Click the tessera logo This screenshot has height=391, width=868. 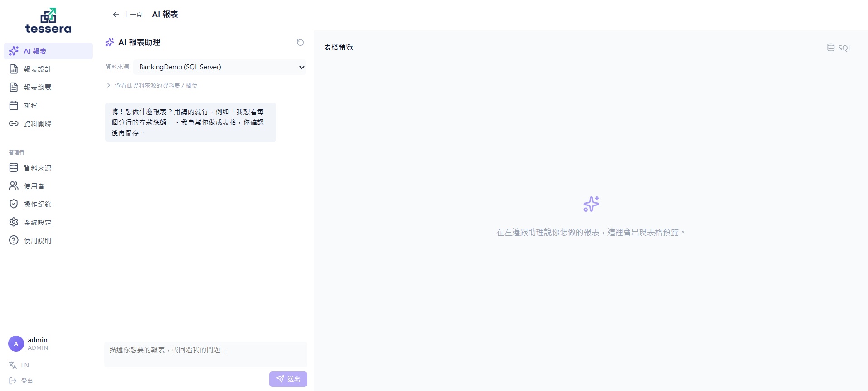point(48,21)
